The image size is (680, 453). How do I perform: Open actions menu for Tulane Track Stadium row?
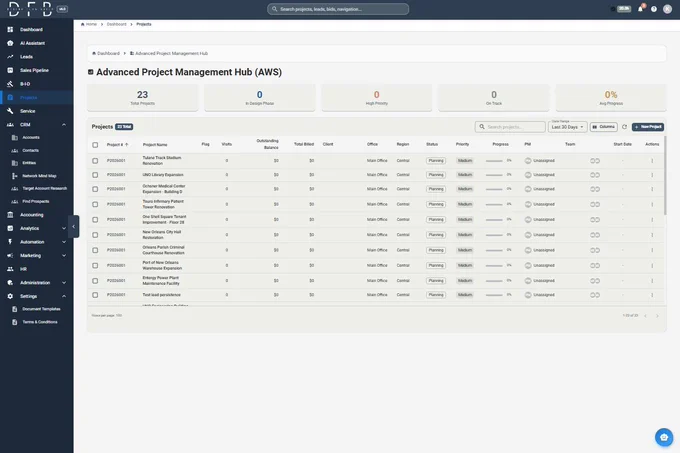tap(652, 161)
